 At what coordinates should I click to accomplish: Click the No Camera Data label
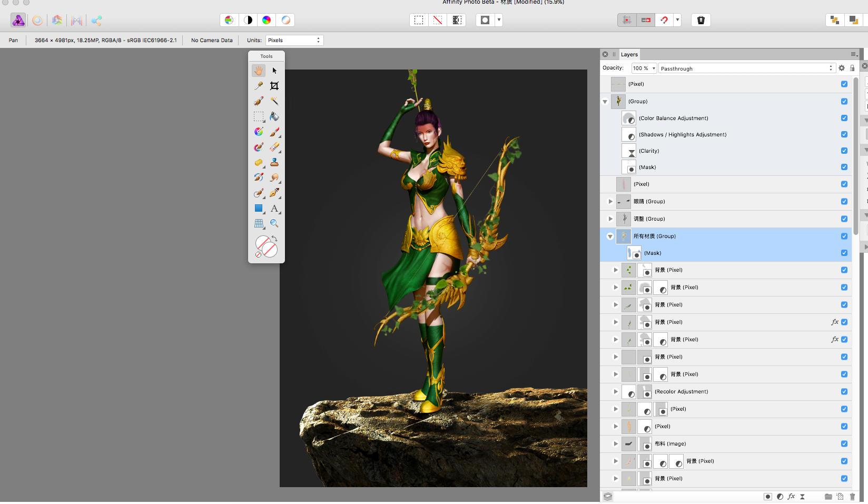[x=212, y=40]
